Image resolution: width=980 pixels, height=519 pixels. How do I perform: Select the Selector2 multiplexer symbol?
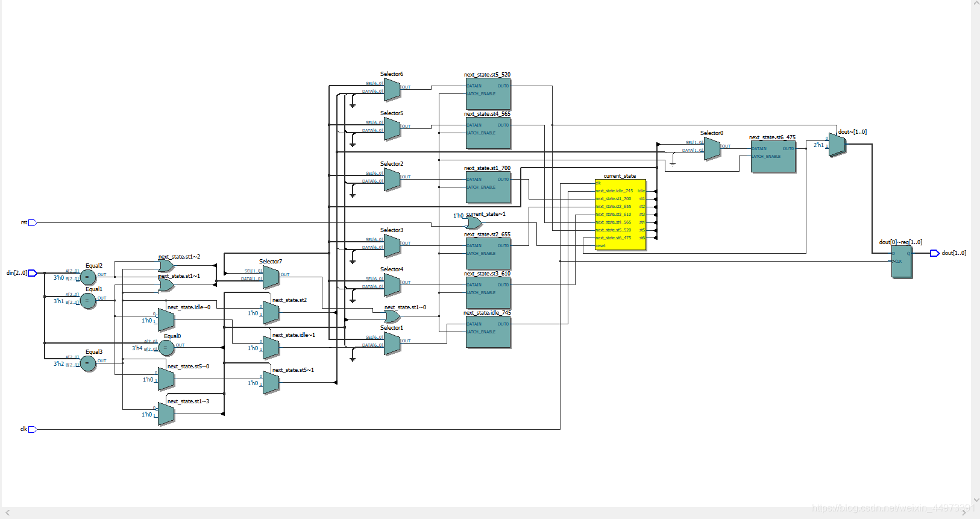392,180
